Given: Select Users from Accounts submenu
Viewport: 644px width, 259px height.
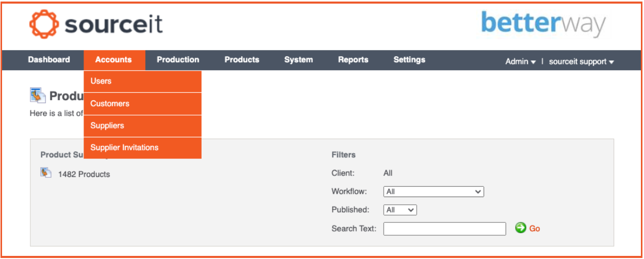Looking at the screenshot, I should [142, 82].
